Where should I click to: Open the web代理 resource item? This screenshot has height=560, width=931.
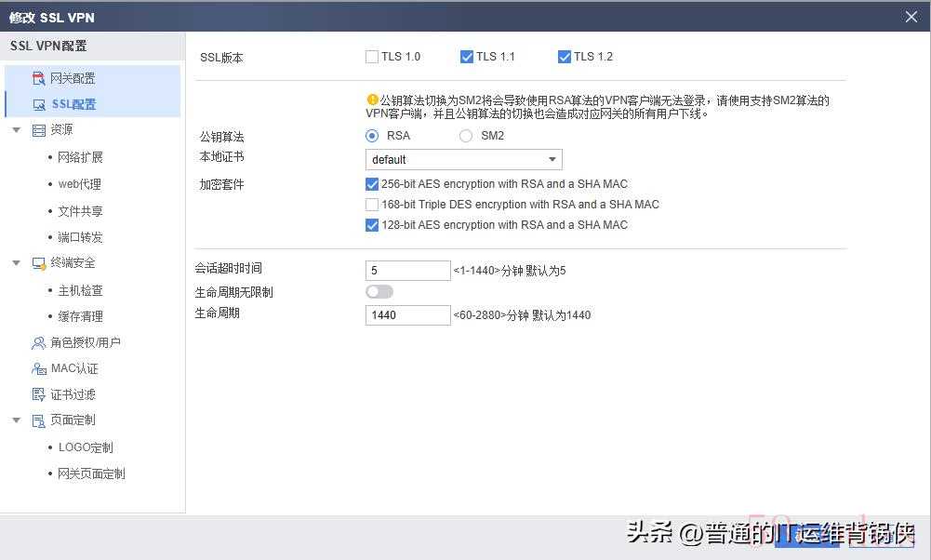(80, 184)
